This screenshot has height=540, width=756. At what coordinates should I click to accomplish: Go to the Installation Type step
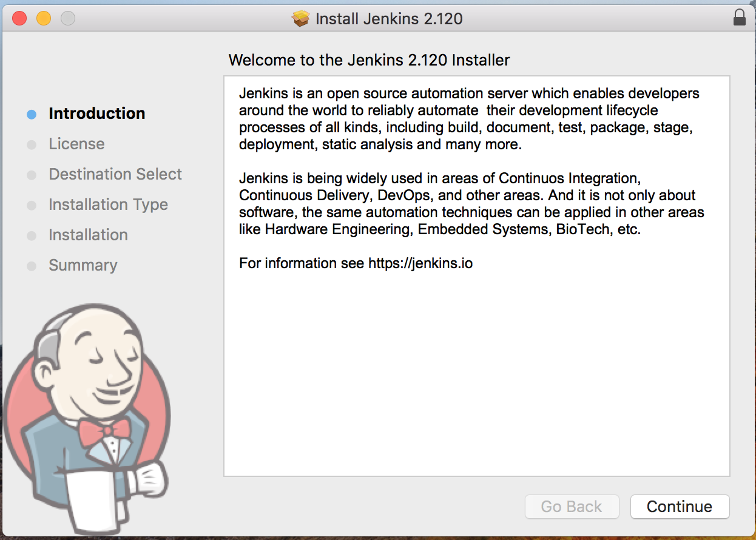tap(109, 204)
